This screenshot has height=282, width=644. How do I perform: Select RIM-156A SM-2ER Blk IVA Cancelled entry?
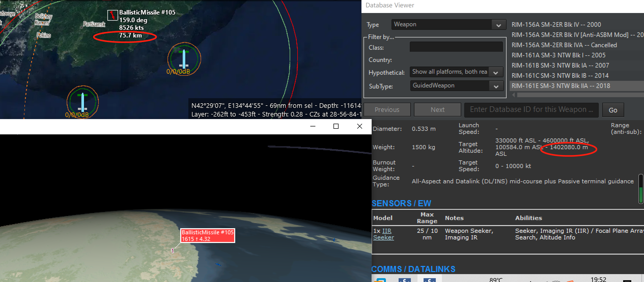tap(564, 45)
